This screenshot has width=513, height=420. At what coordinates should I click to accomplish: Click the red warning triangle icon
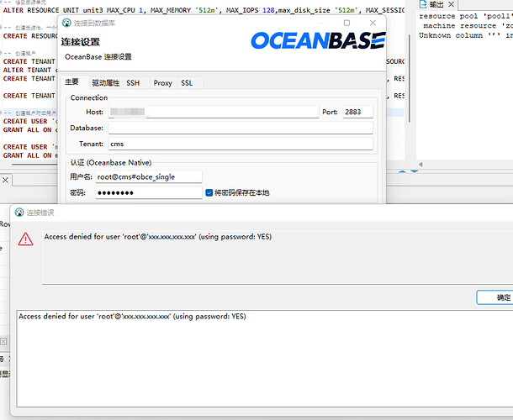(x=25, y=239)
